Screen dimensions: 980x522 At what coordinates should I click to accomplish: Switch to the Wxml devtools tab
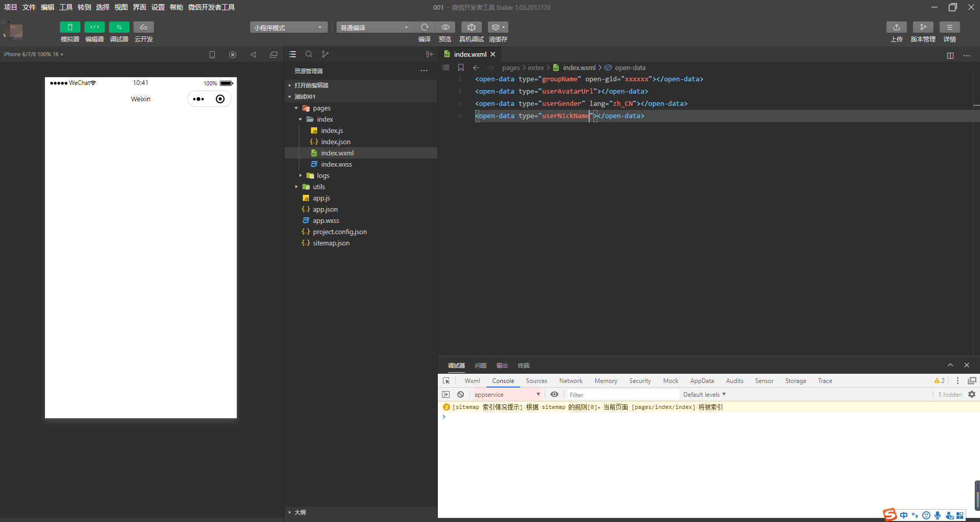coord(472,381)
